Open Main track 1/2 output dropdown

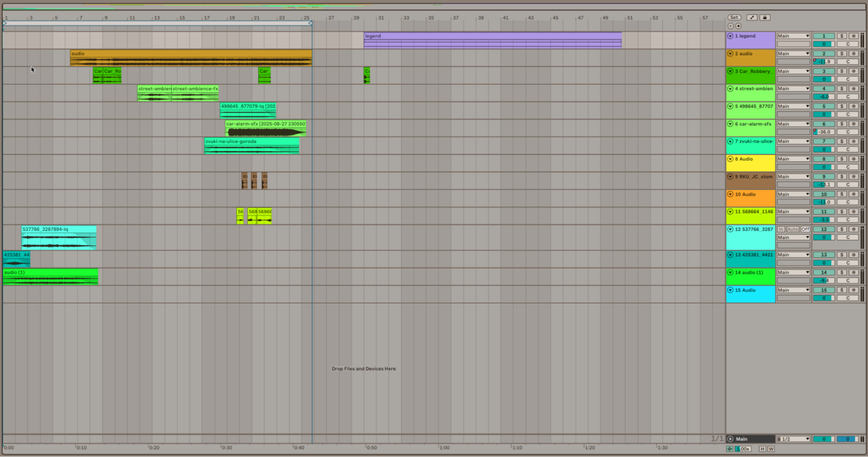coord(793,439)
